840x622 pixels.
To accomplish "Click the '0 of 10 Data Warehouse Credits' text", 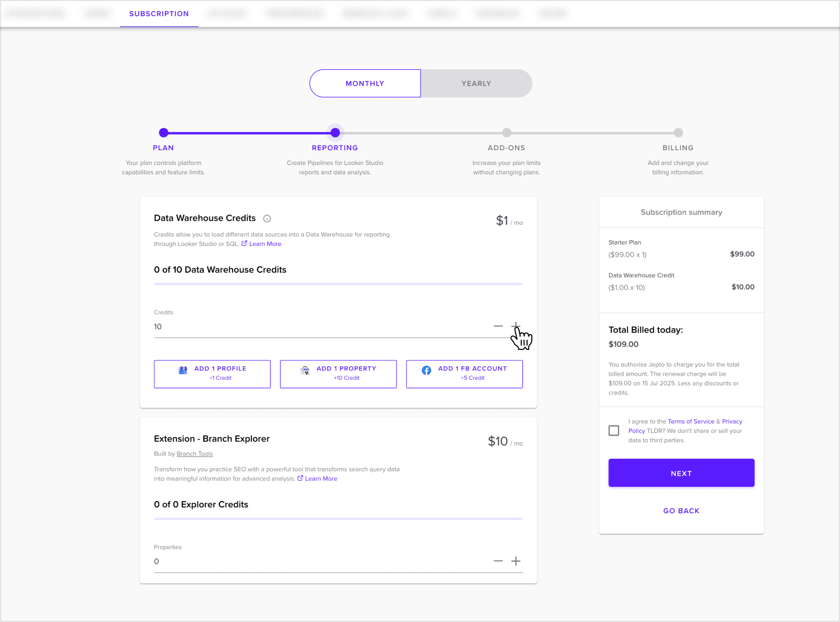I will (x=220, y=269).
